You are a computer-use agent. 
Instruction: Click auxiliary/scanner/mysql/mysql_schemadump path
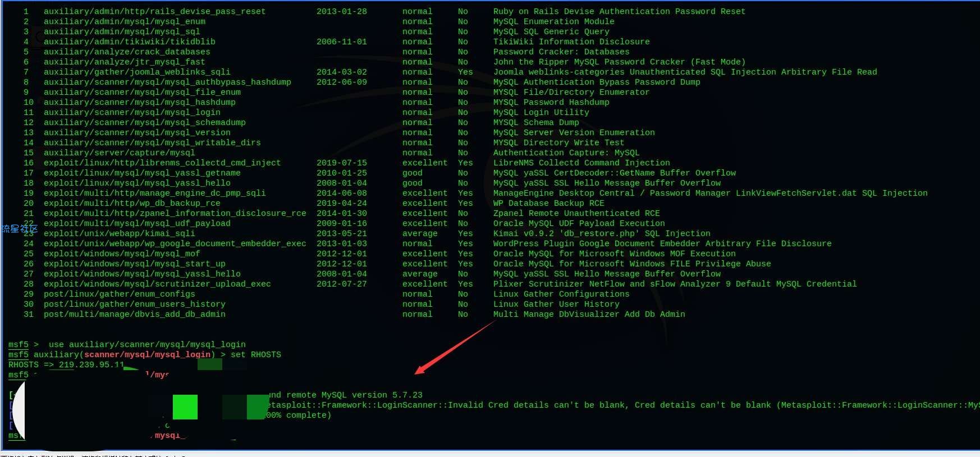click(145, 122)
